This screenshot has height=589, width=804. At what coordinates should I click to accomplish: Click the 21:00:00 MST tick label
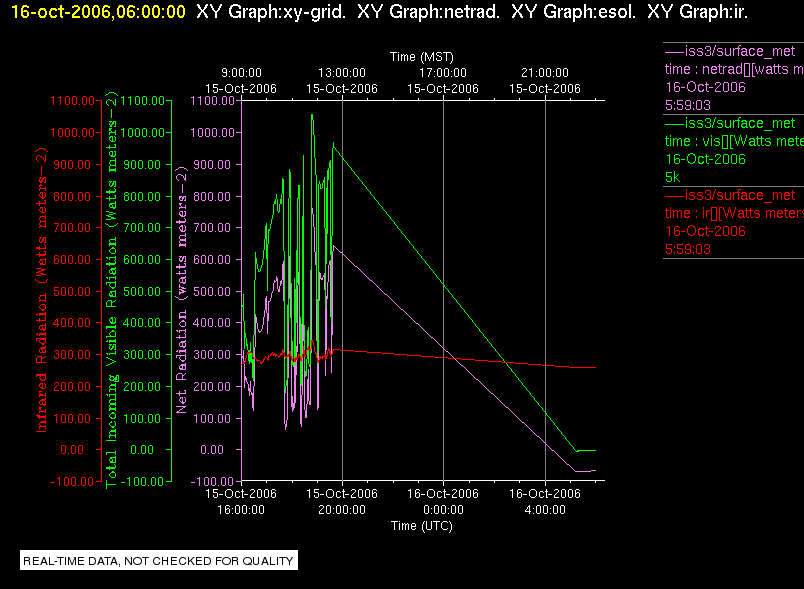pyautogui.click(x=545, y=73)
